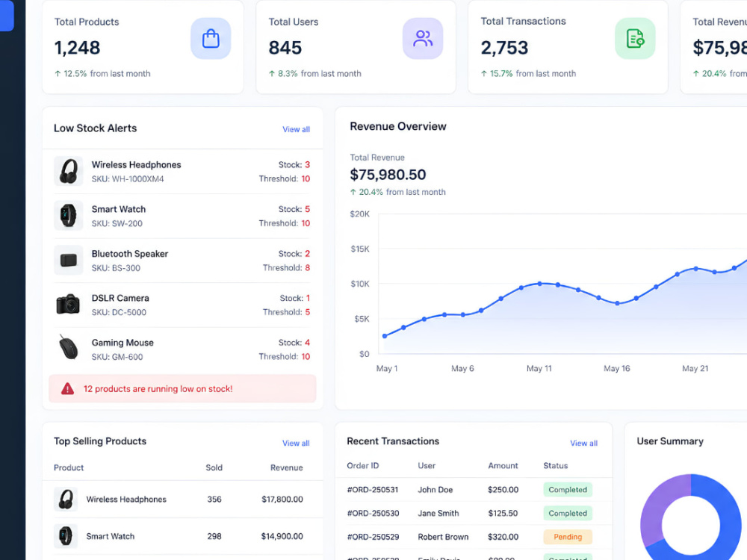Viewport: 747px width, 560px height.
Task: Click the red warning triangle icon
Action: [x=68, y=388]
